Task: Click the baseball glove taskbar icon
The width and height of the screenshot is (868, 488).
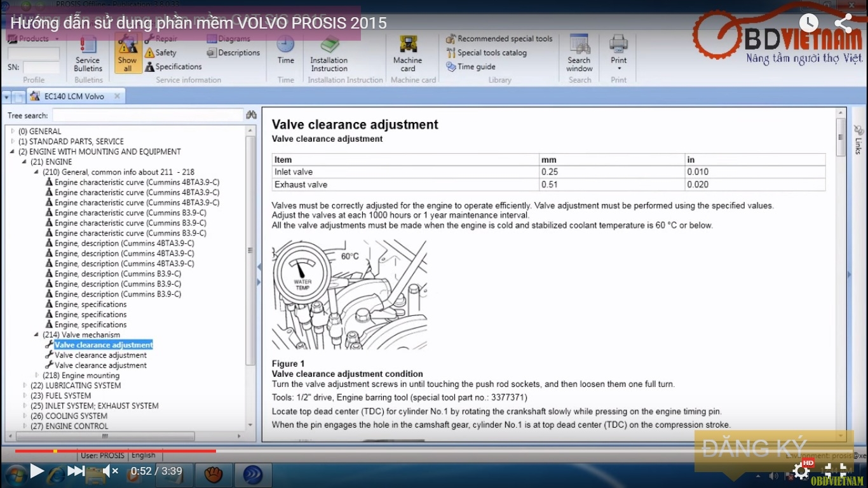Action: [x=214, y=474]
